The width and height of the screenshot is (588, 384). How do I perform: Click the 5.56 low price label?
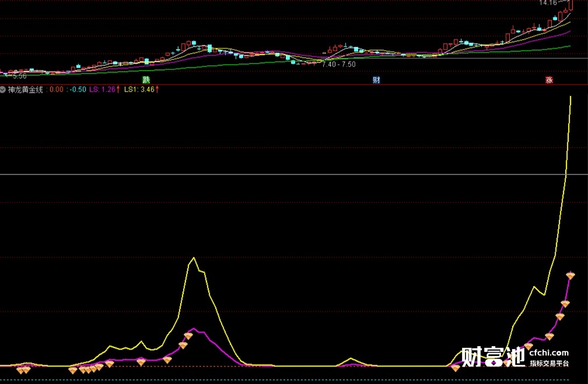tap(19, 76)
